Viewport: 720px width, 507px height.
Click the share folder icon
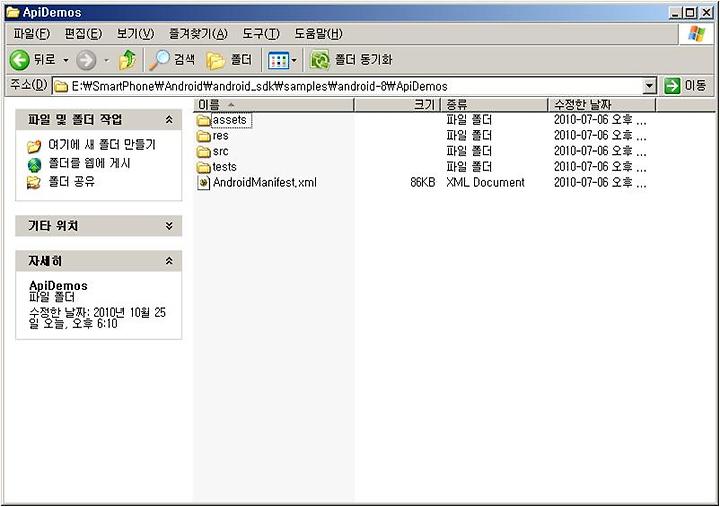(x=34, y=182)
